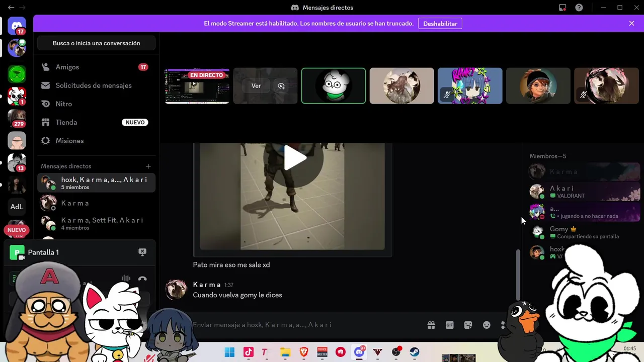This screenshot has height=362, width=644.
Task: Open the green circle server icon
Action: 17,74
